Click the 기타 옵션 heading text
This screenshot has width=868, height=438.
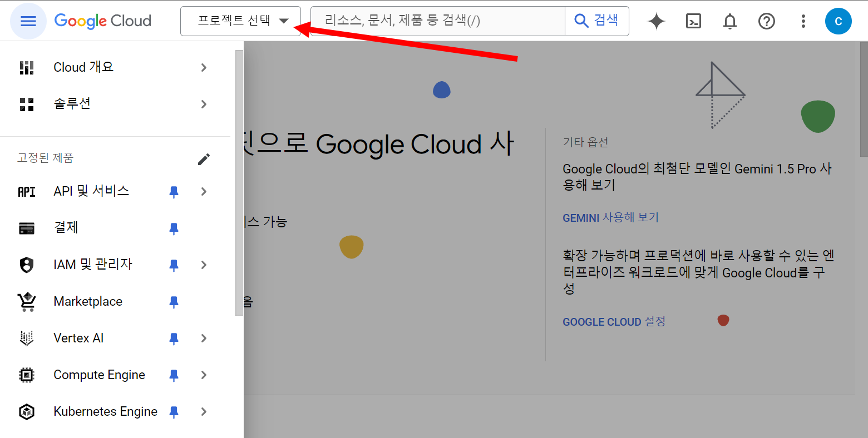click(x=585, y=142)
